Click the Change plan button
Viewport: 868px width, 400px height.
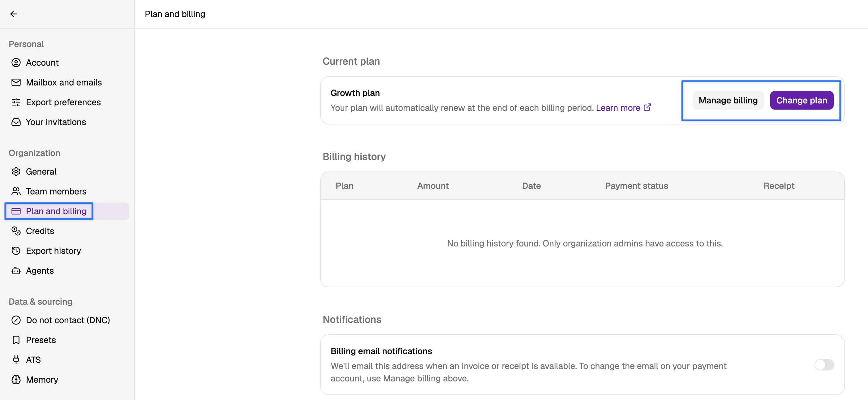(801, 100)
